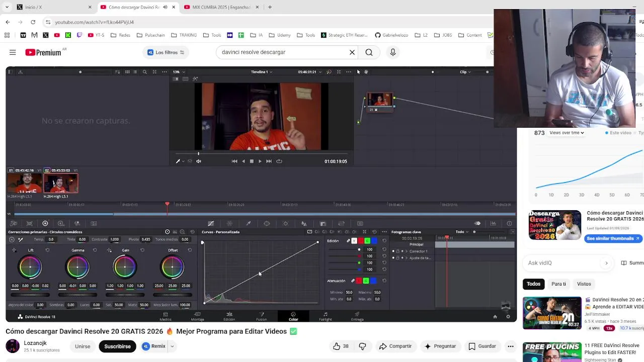Jump to last frame in viewer
This screenshot has height=362, width=644.
click(269, 161)
